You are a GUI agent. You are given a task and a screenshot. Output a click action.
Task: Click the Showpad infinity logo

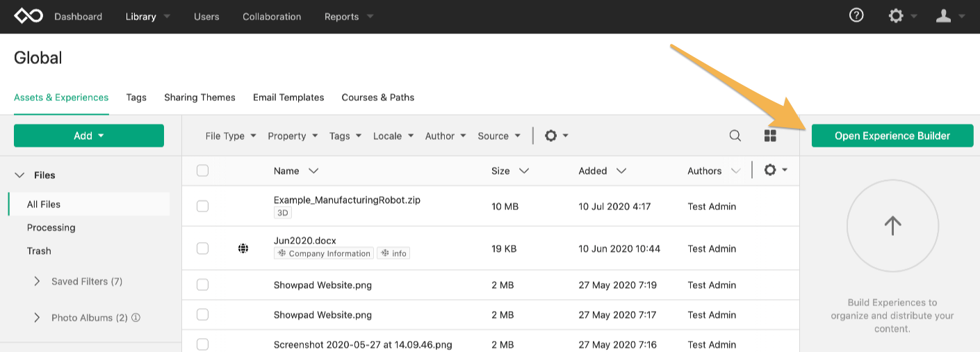click(x=28, y=16)
